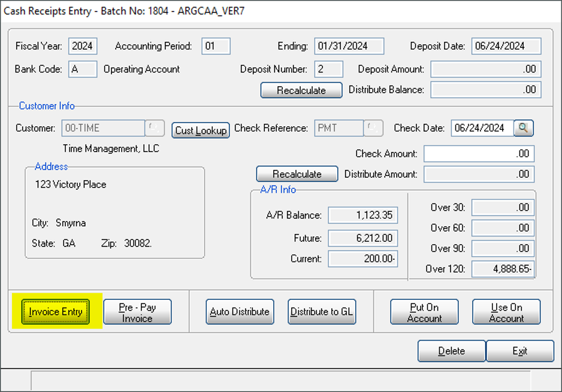The image size is (562, 392).
Task: Recalculate the deposit distribute balance
Action: coord(301,90)
